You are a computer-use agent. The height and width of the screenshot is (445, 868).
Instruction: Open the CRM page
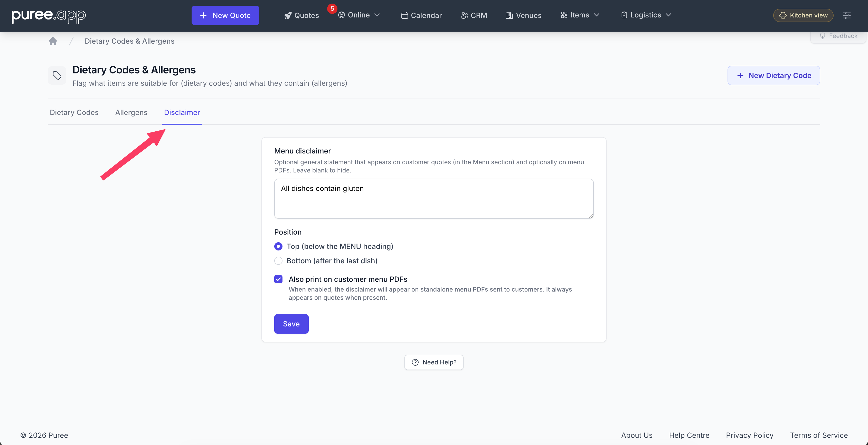click(474, 15)
